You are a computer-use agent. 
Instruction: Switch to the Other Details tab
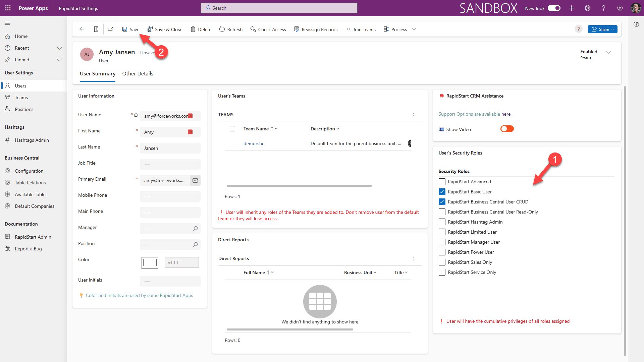point(138,74)
